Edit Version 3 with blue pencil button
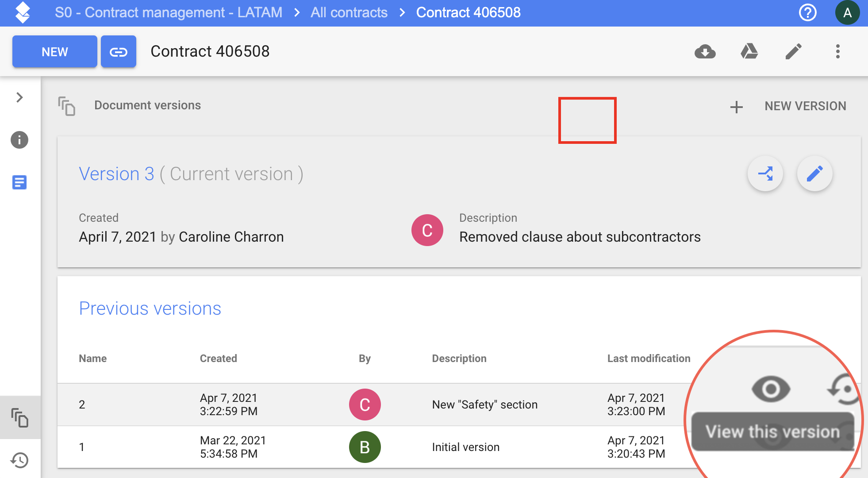868x478 pixels. 814,173
